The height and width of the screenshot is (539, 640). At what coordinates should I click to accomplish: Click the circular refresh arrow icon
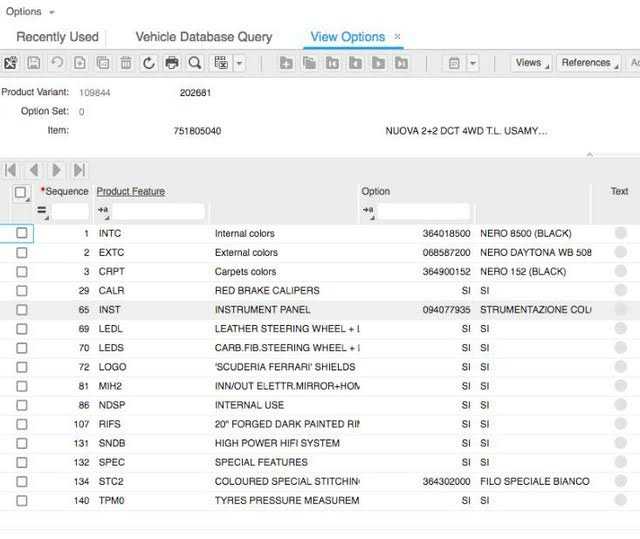point(149,63)
